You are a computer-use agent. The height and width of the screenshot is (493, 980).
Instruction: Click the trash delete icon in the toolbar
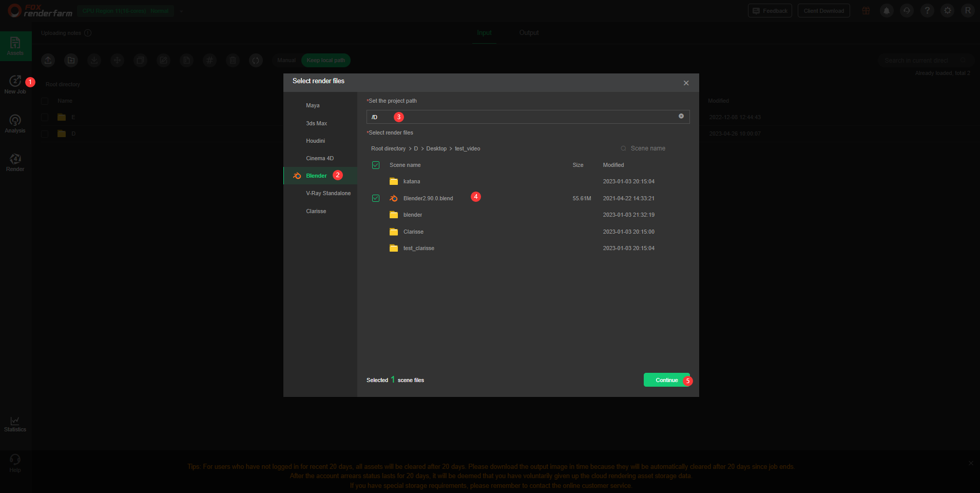[x=233, y=60]
